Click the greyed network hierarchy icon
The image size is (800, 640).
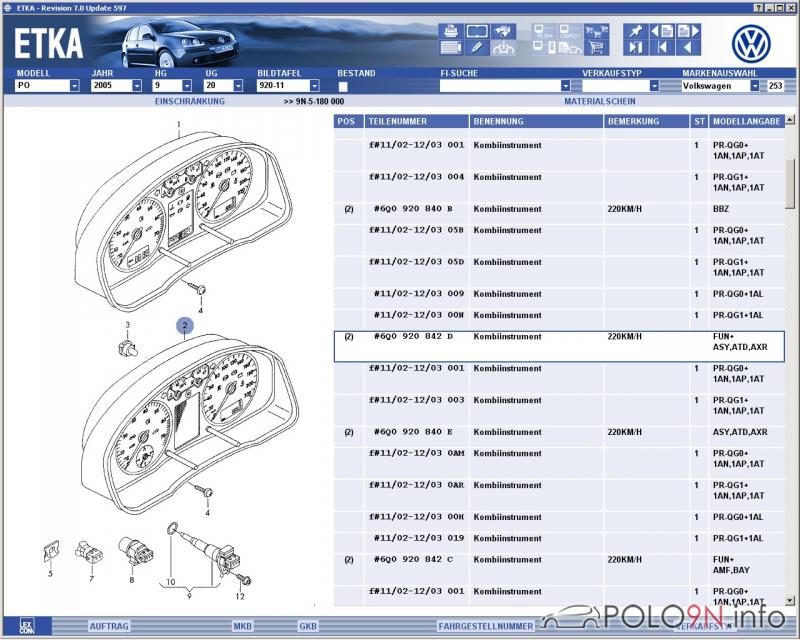pos(503,48)
